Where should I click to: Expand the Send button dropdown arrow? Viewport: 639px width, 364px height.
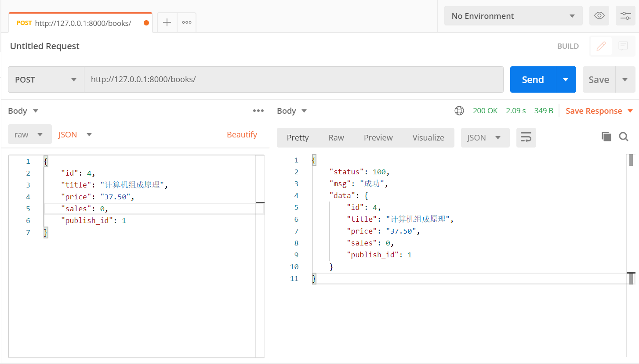coord(566,79)
